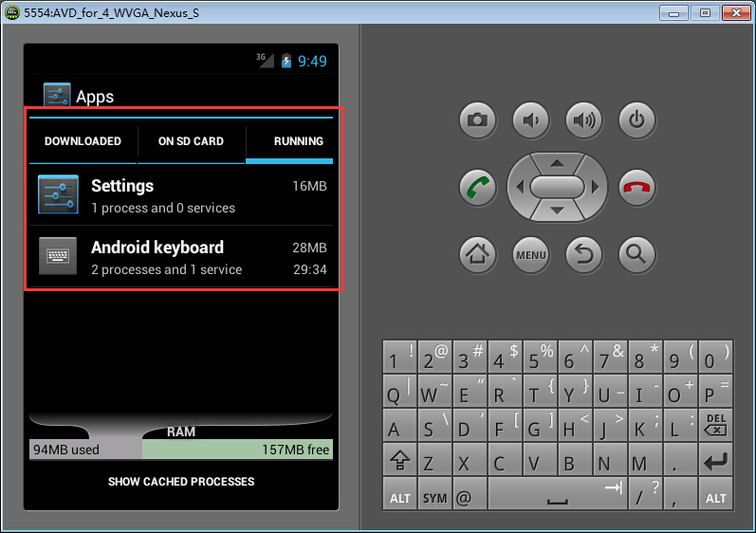Click the emulator power button

click(x=636, y=119)
